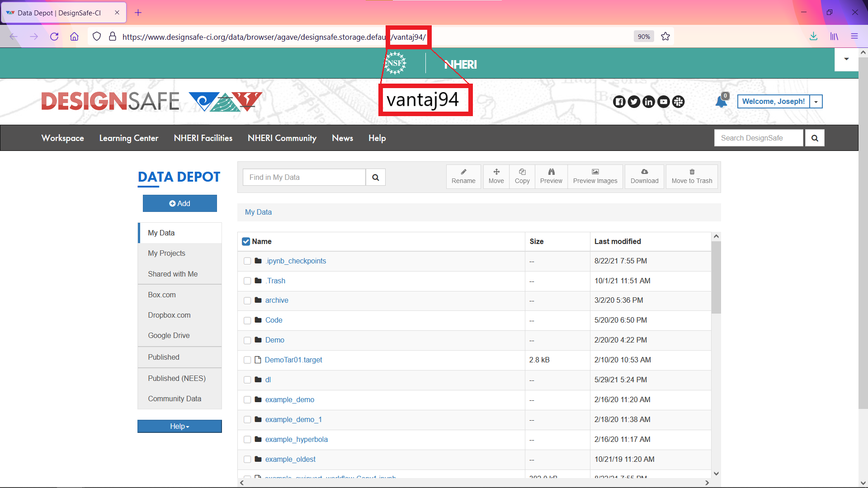Open Community Data in sidebar

coord(180,399)
